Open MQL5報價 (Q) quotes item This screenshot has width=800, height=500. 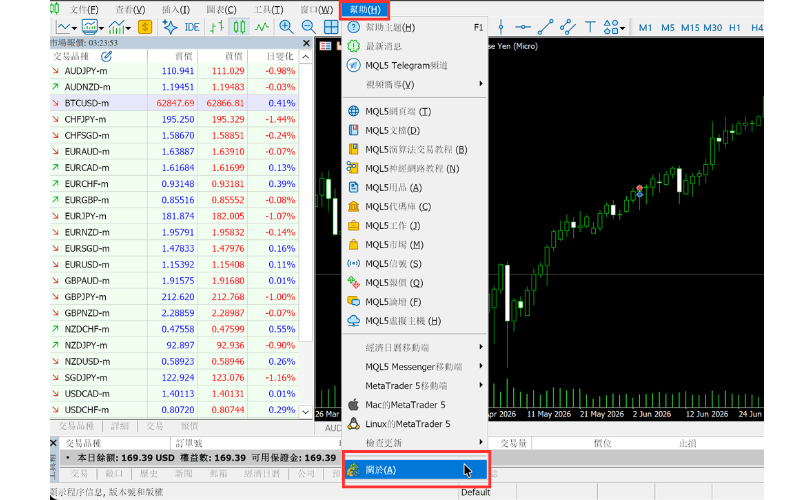[x=414, y=283]
